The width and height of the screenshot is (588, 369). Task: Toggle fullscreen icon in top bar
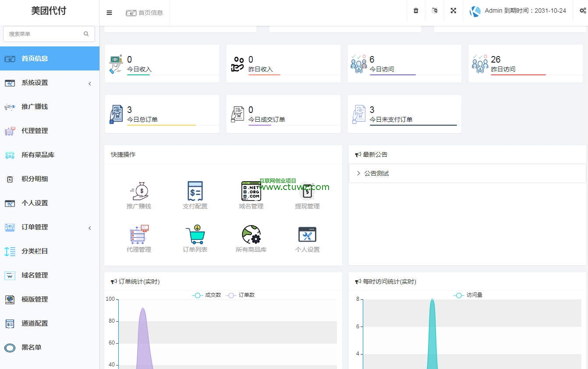coord(453,11)
